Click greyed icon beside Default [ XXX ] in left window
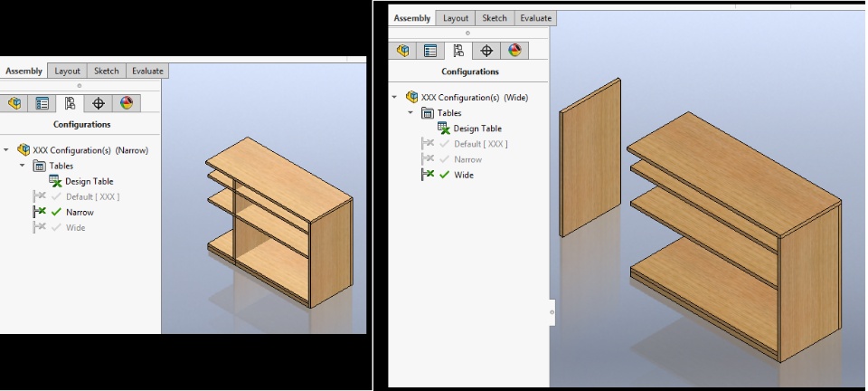Screen dimensions: 868x391 click(39, 196)
